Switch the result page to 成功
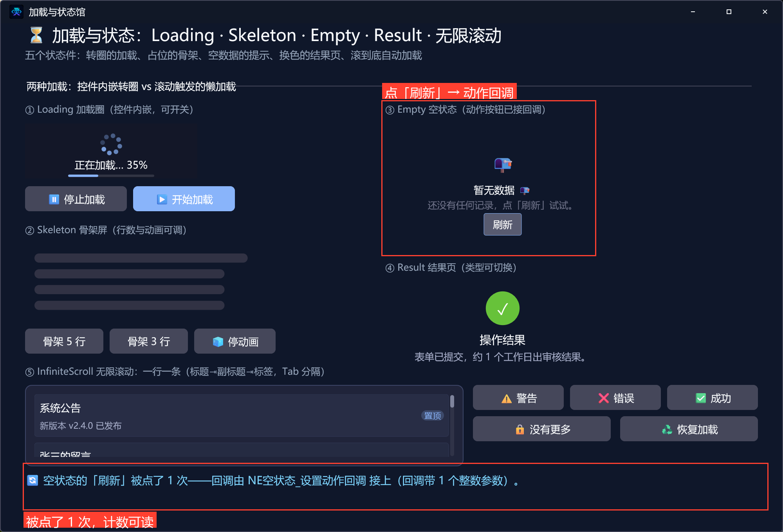Screen dimensions: 783x532 [x=713, y=398]
